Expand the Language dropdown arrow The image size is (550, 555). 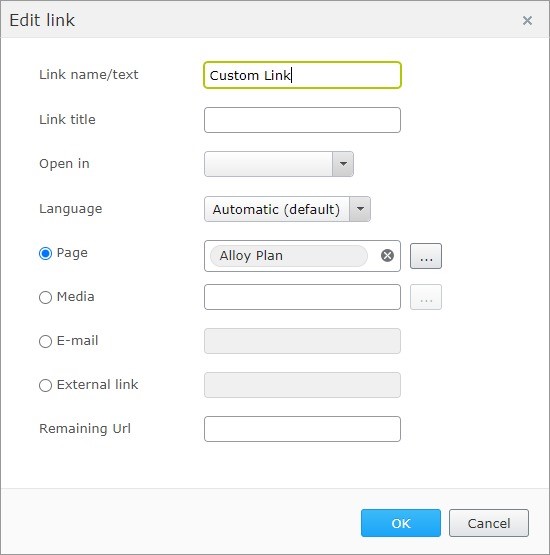click(360, 209)
